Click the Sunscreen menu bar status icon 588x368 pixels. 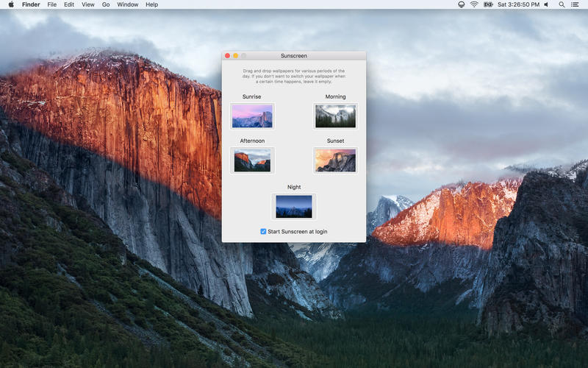point(461,4)
